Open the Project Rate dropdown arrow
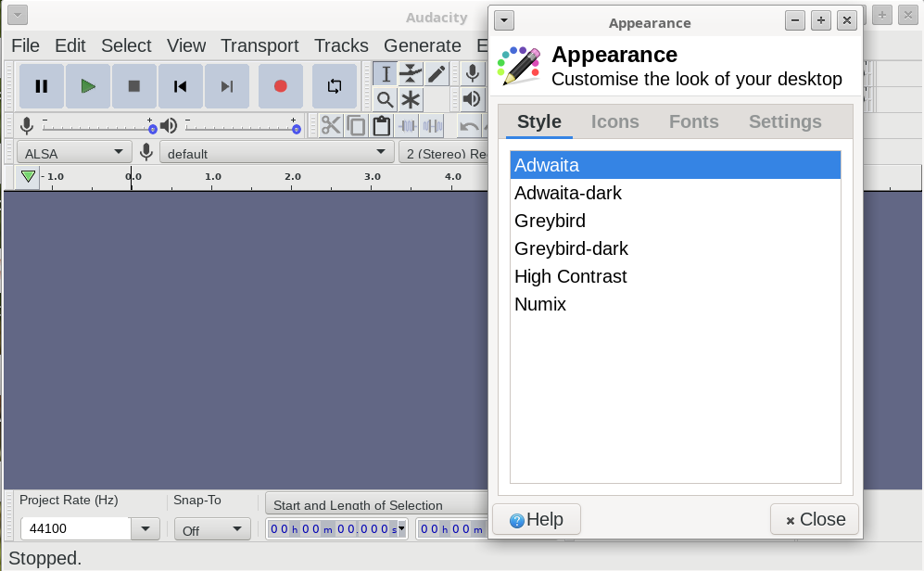Viewport: 924px width, 571px height. click(x=145, y=528)
